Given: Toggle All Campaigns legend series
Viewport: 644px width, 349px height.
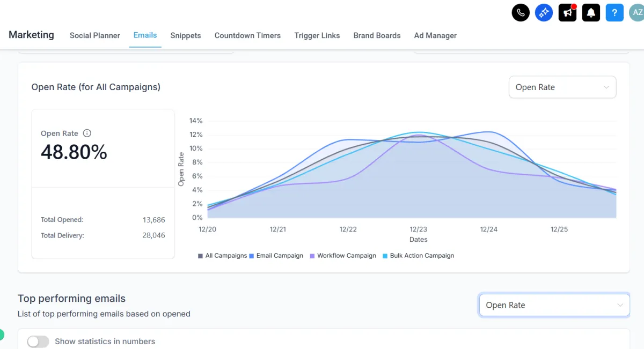Looking at the screenshot, I should 222,256.
